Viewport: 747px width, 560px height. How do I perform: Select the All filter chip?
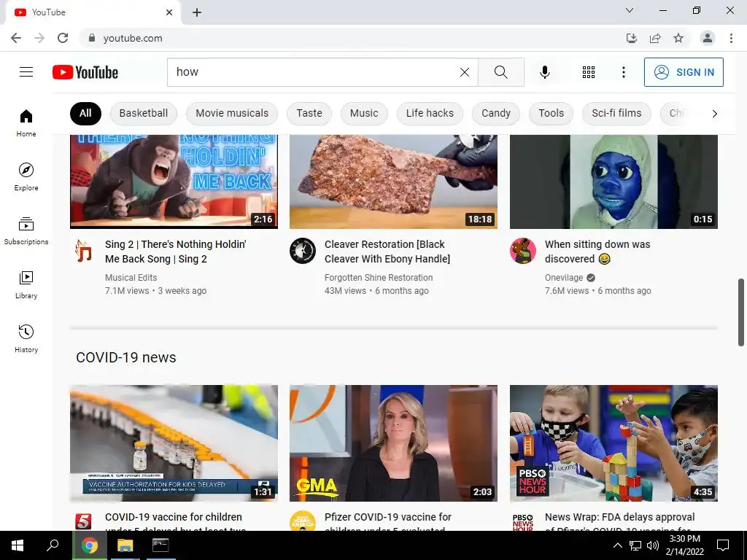tap(85, 113)
